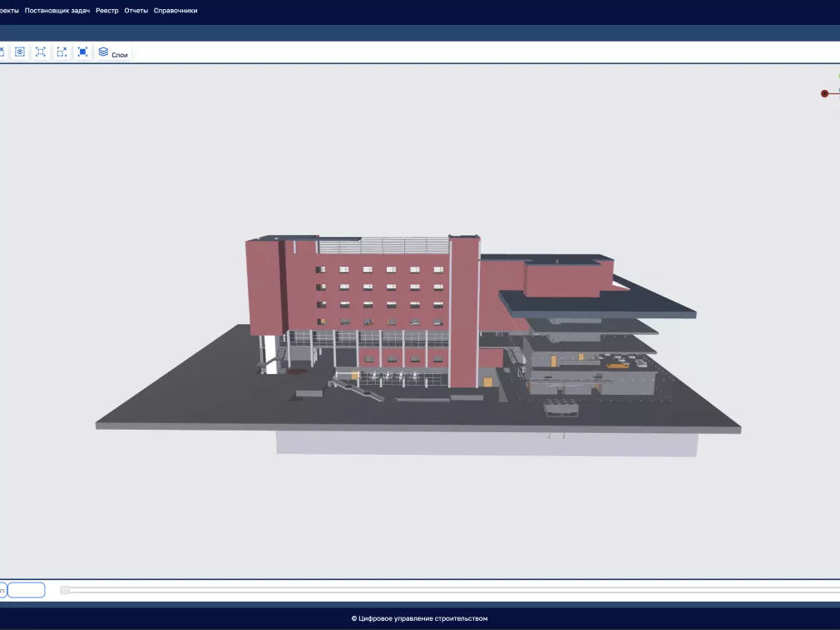Click the cut-off leftmost toolbar icon
The width and height of the screenshot is (840, 630).
click(x=2, y=52)
